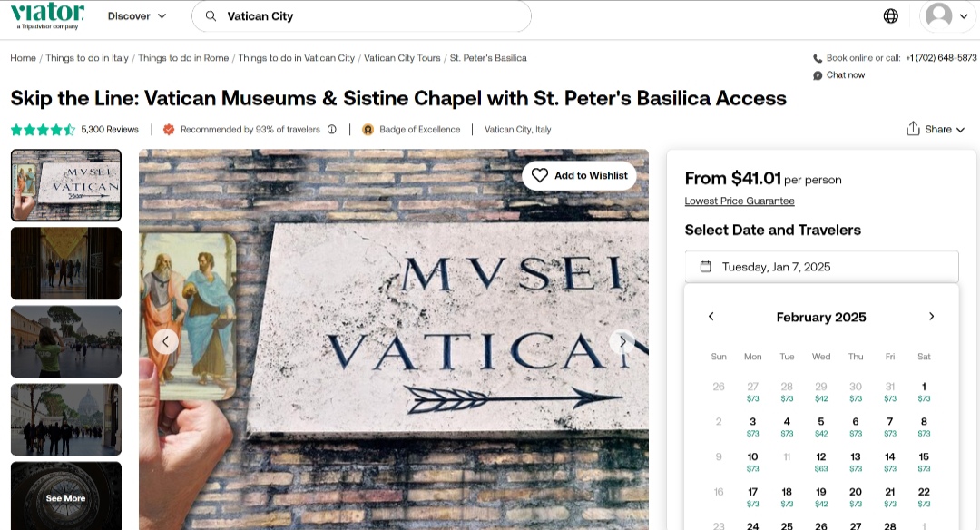Open the globe language selector
The width and height of the screenshot is (980, 530).
point(891,15)
